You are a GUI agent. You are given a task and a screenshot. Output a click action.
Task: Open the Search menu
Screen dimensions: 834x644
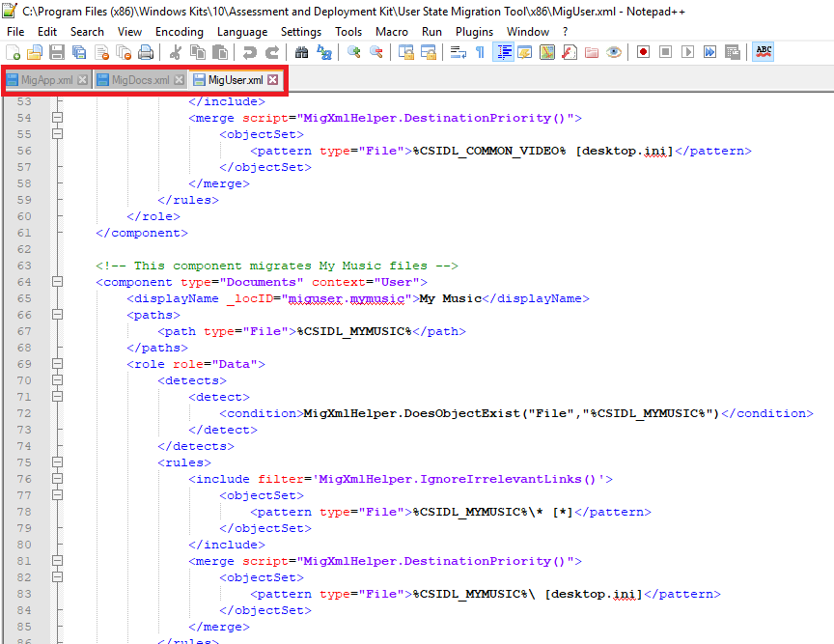[87, 32]
